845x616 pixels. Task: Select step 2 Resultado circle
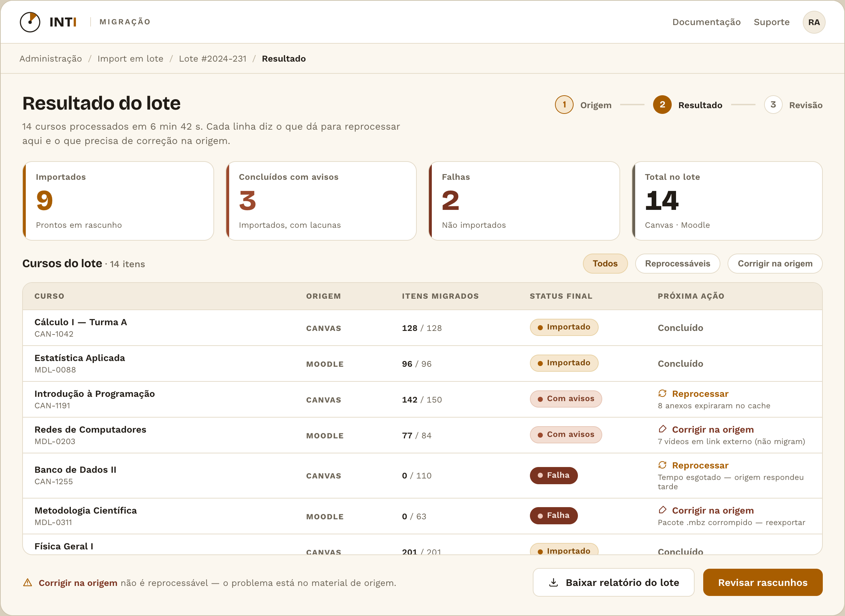click(x=662, y=105)
